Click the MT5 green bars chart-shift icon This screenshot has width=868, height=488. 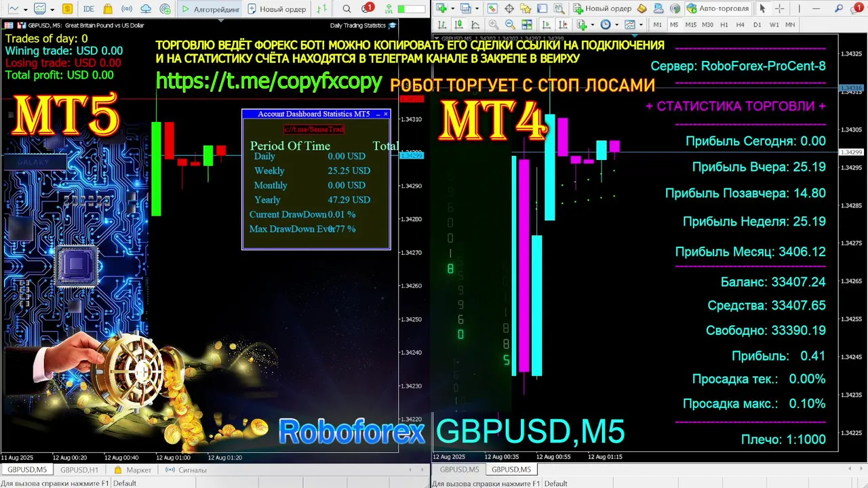tap(322, 9)
